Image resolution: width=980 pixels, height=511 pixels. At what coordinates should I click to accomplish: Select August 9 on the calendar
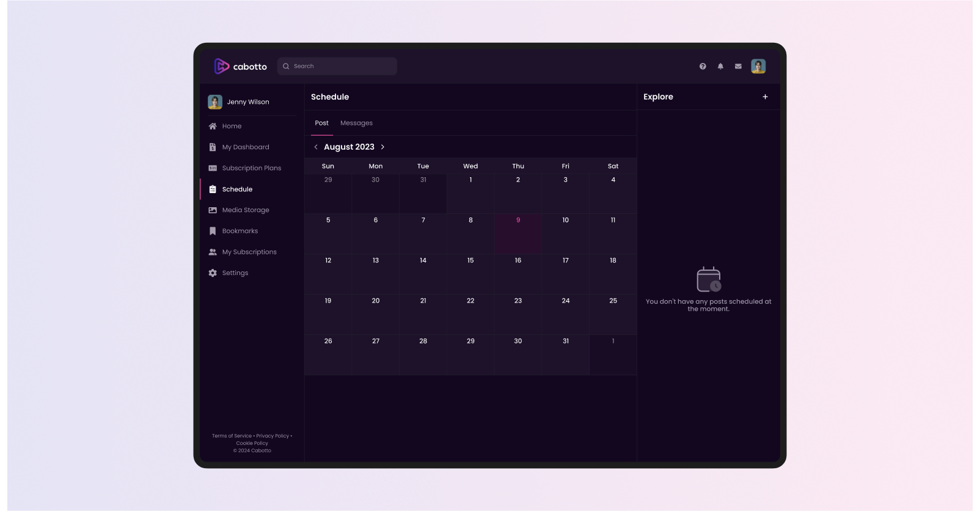pyautogui.click(x=518, y=233)
